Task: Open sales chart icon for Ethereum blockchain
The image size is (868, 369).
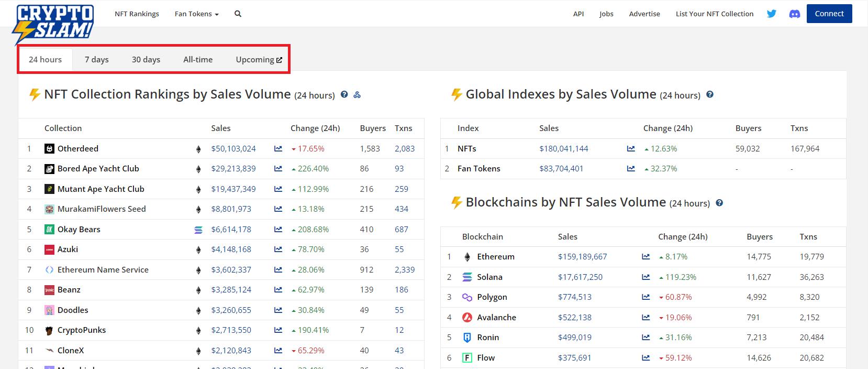Action: pyautogui.click(x=646, y=257)
